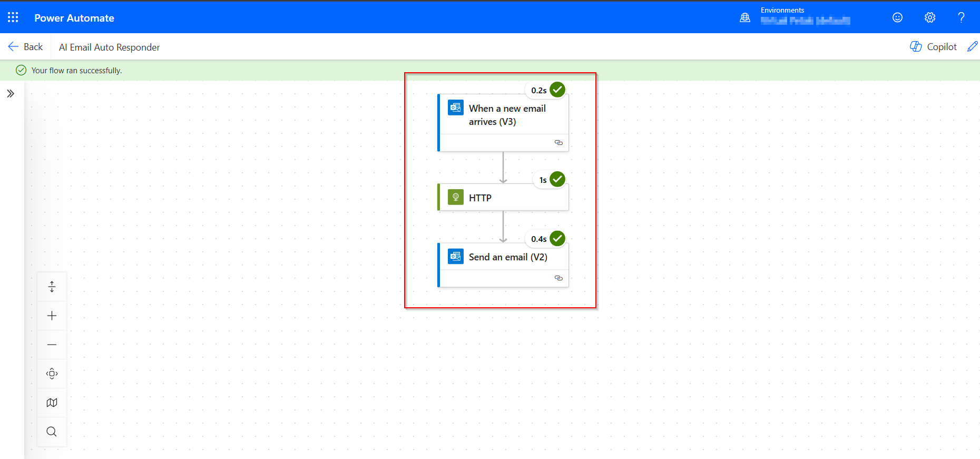Click the Environments label
The height and width of the screenshot is (459, 980).
(x=782, y=10)
